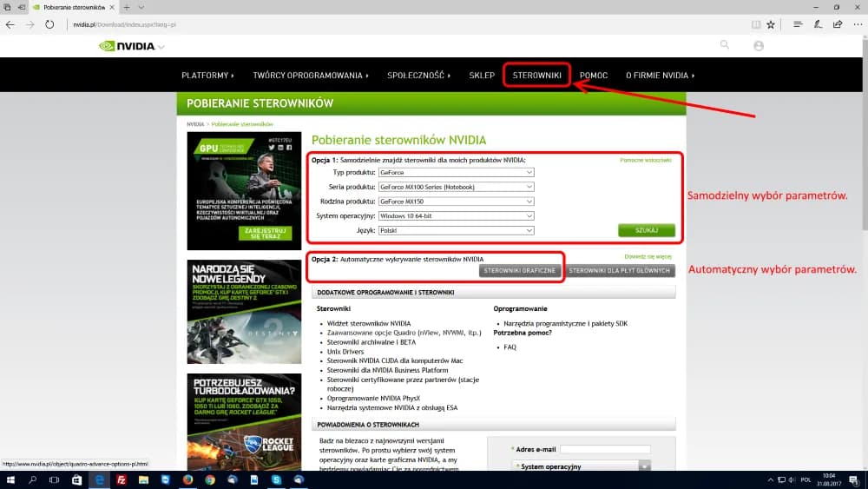Click the STEROWNIKI GRAFICZNE button

tap(519, 271)
